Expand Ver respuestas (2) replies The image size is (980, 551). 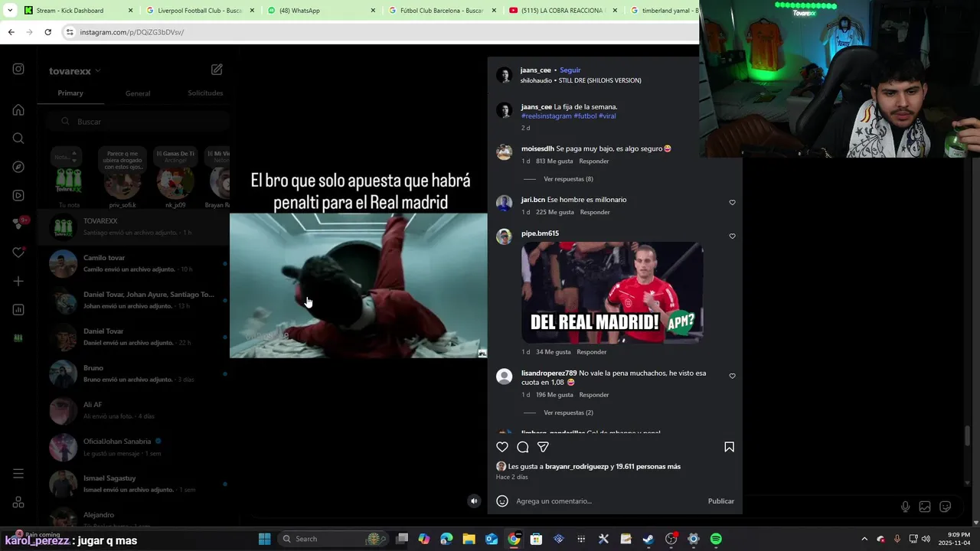[x=568, y=412]
